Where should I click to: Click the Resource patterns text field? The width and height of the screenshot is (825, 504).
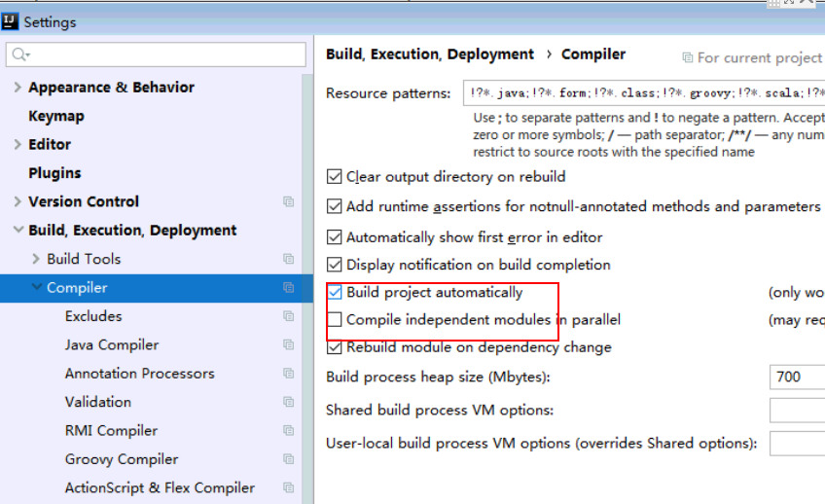click(642, 94)
